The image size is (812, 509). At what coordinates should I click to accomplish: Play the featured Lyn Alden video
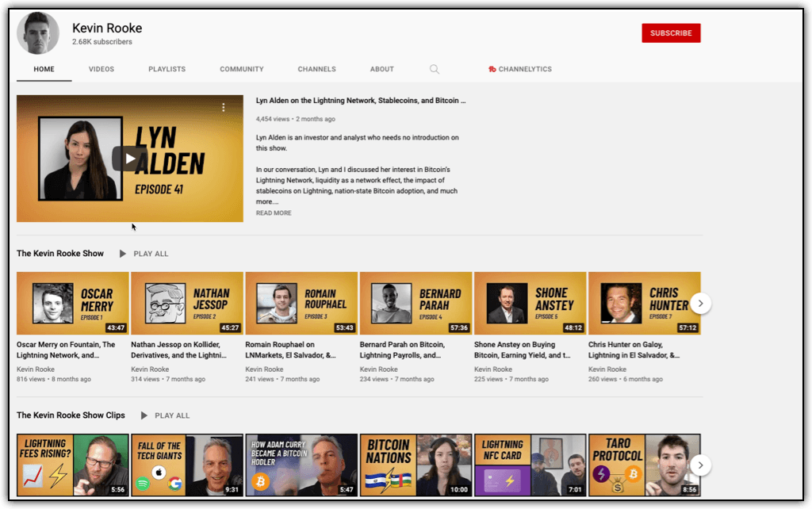[x=130, y=159]
